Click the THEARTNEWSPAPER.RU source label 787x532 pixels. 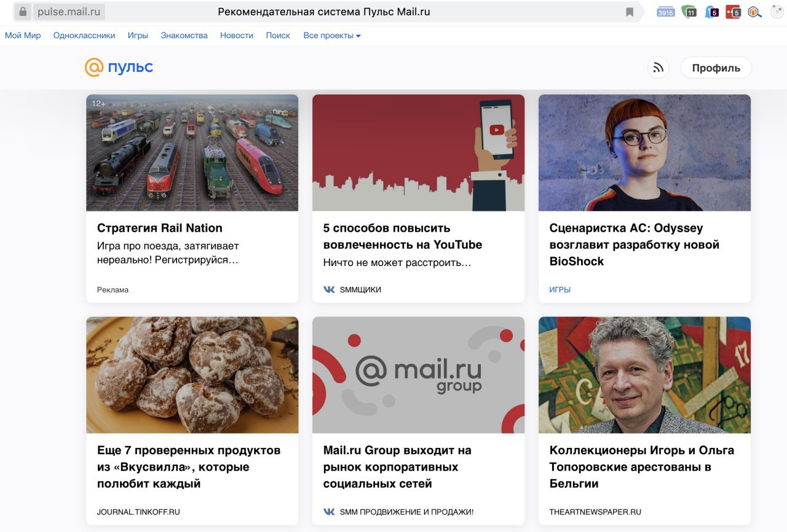click(x=595, y=512)
